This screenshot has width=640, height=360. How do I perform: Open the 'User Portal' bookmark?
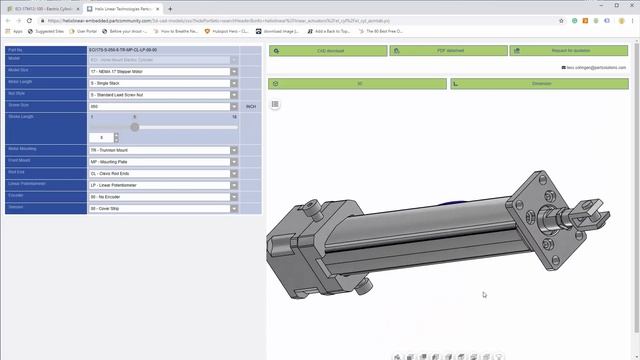(x=84, y=31)
